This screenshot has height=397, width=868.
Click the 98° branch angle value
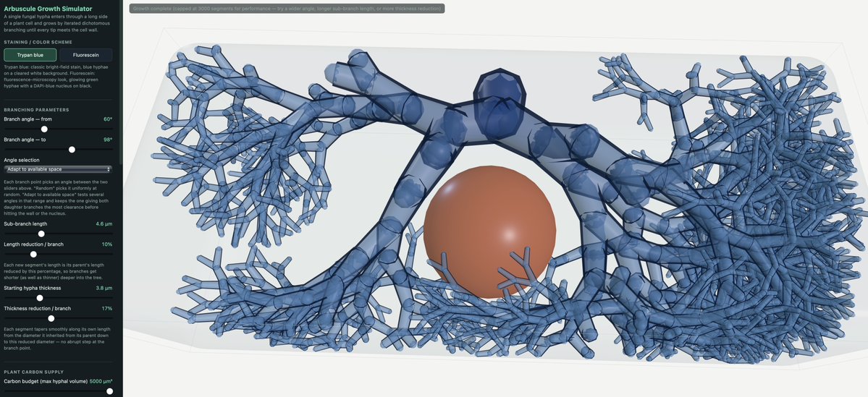click(x=108, y=140)
